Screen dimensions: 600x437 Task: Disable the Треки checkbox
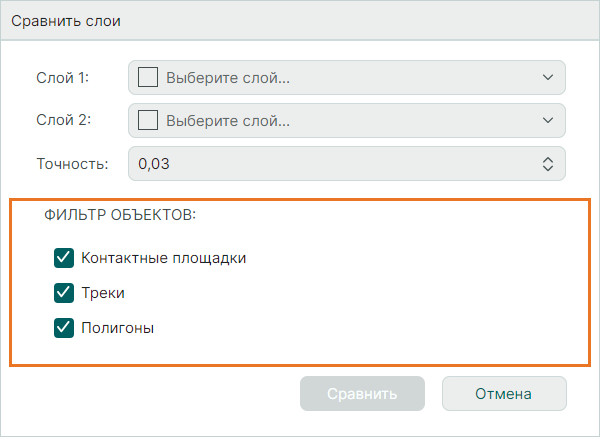(x=65, y=293)
